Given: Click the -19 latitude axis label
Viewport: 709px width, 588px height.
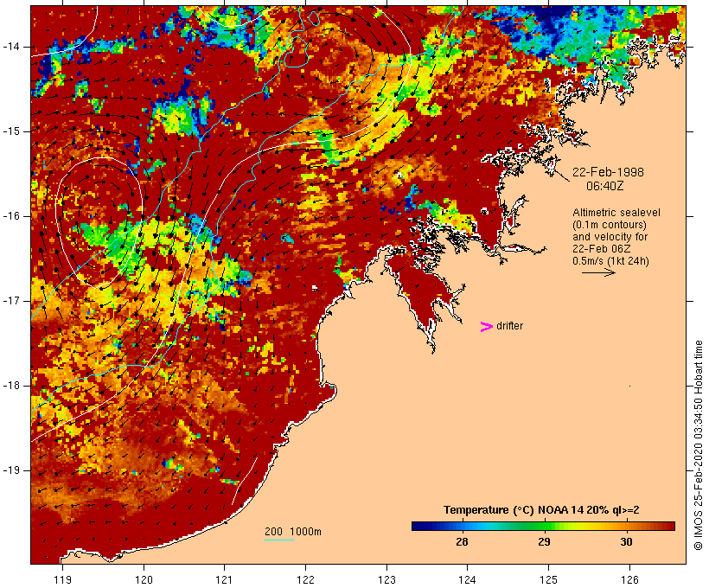Looking at the screenshot, I should (x=11, y=470).
